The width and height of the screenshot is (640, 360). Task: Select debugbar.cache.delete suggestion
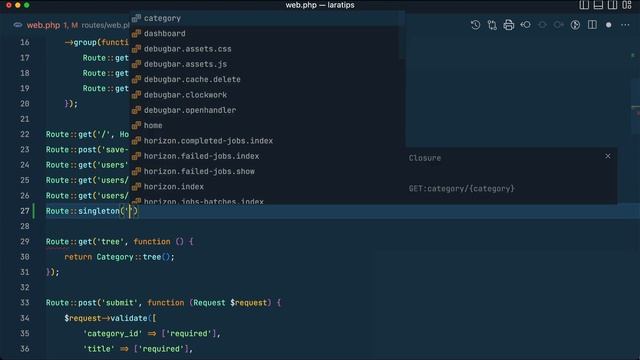[x=267, y=79]
